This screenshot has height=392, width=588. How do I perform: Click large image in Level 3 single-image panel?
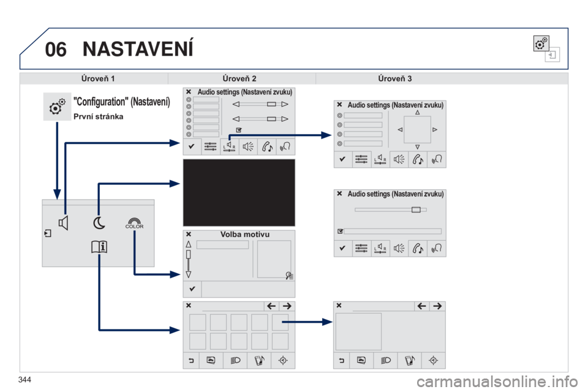pyautogui.click(x=358, y=331)
